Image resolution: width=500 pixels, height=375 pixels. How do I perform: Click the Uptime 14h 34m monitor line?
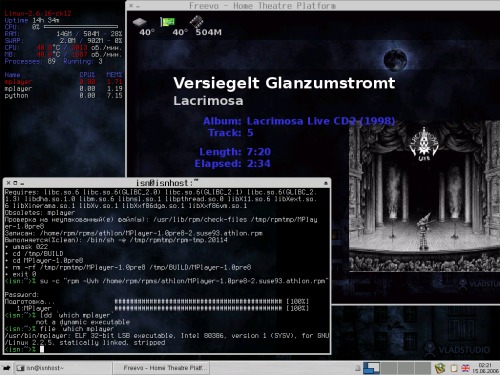coord(32,20)
